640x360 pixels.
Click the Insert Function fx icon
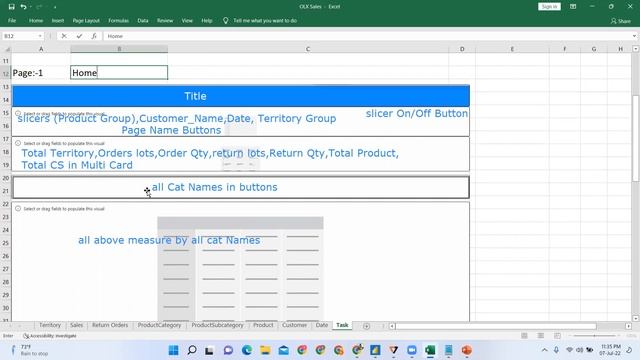tap(94, 36)
